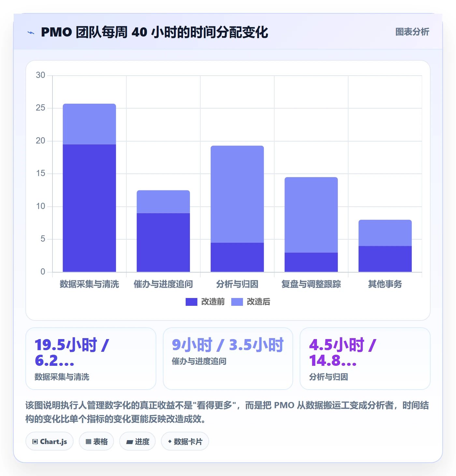Click the 其他事务 x-axis label
This screenshot has height=476, width=456.
pyautogui.click(x=385, y=284)
